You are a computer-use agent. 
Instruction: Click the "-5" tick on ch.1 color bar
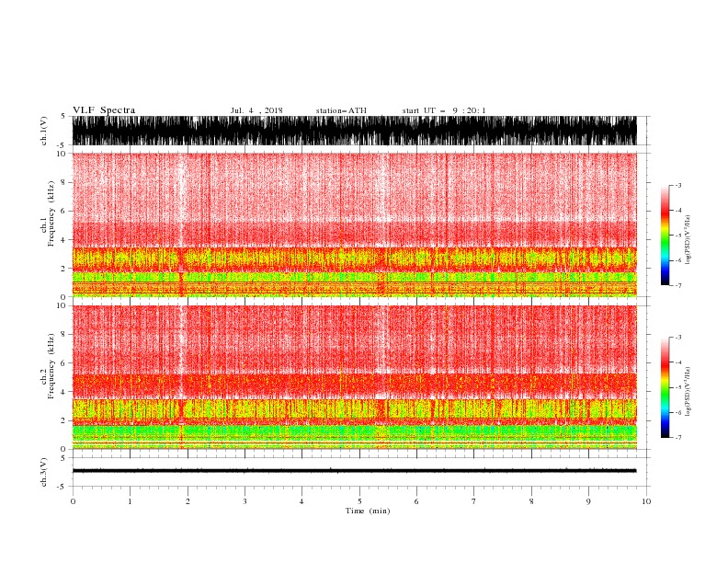[x=678, y=236]
